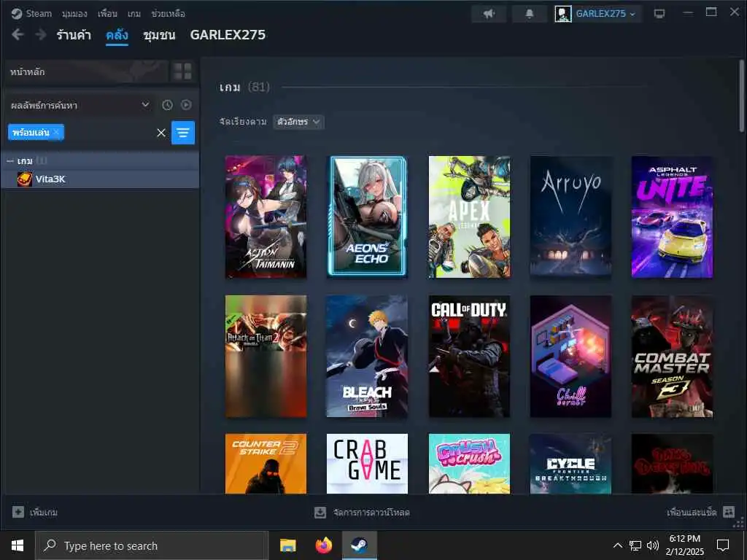Toggle ready-to-play filter play icon
This screenshot has width=747, height=560.
pyautogui.click(x=186, y=105)
